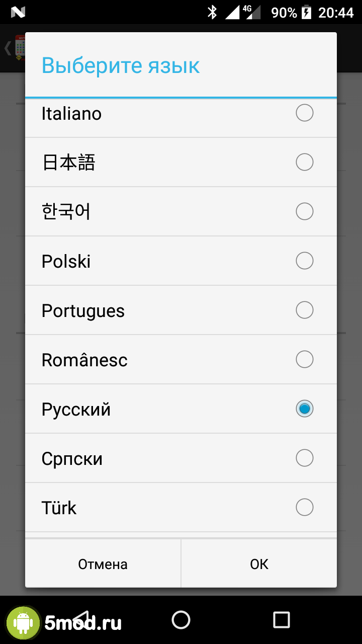
Task: Choose the Românesc radio button
Action: point(304,359)
